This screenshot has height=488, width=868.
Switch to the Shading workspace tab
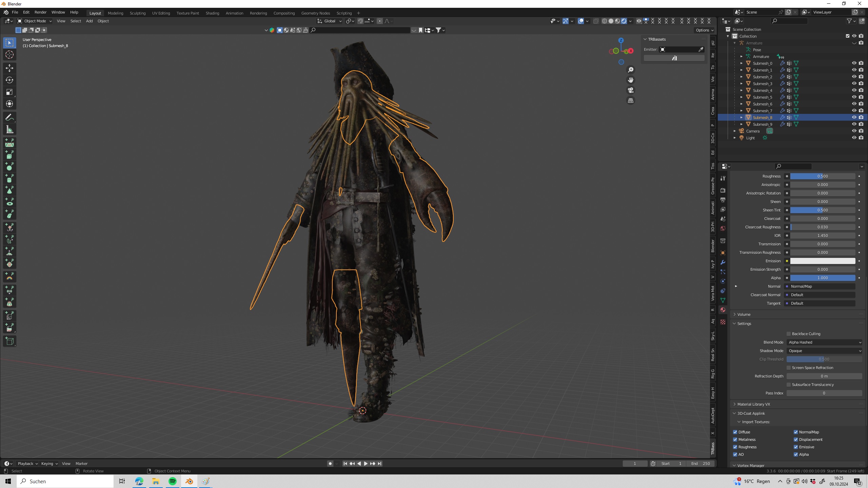212,13
